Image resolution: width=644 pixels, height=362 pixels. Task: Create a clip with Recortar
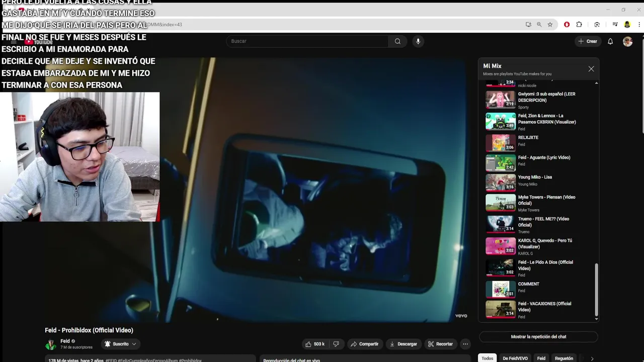440,344
